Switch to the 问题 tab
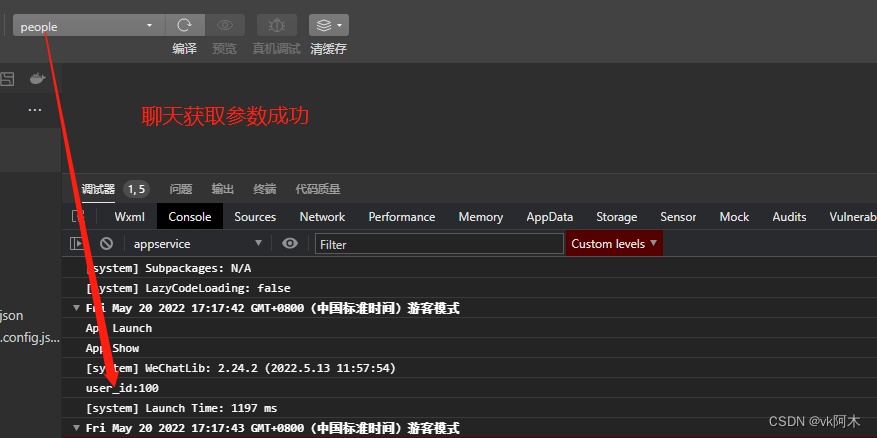 (x=181, y=189)
